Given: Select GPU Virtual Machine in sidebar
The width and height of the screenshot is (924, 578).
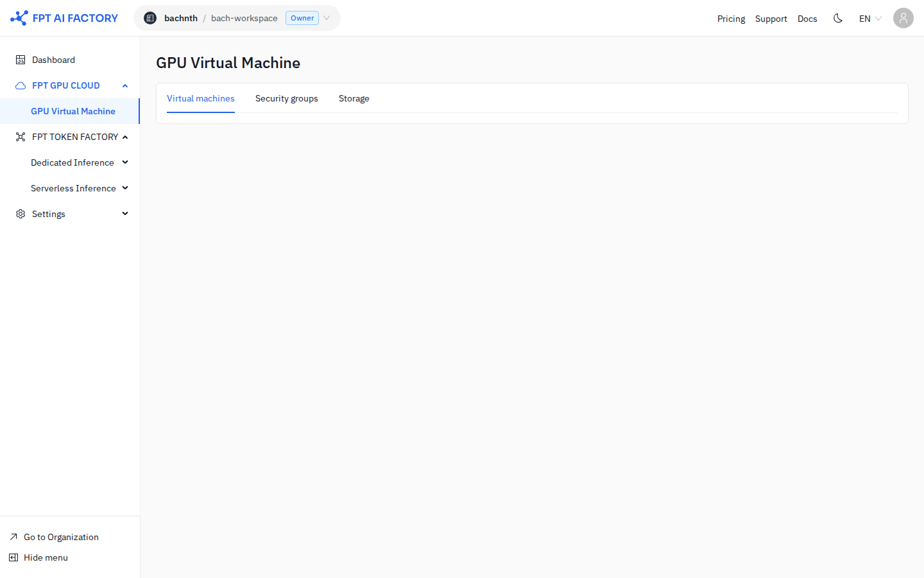Looking at the screenshot, I should (x=70, y=111).
